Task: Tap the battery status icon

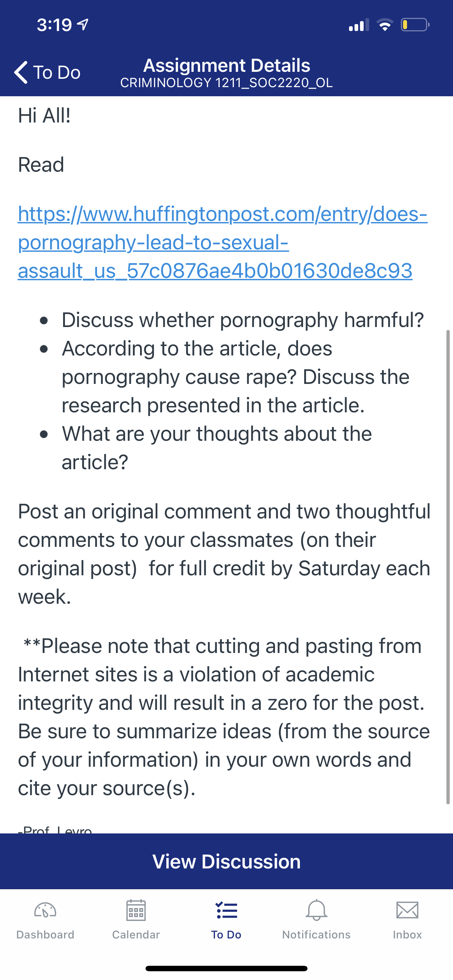Action: pos(415,25)
